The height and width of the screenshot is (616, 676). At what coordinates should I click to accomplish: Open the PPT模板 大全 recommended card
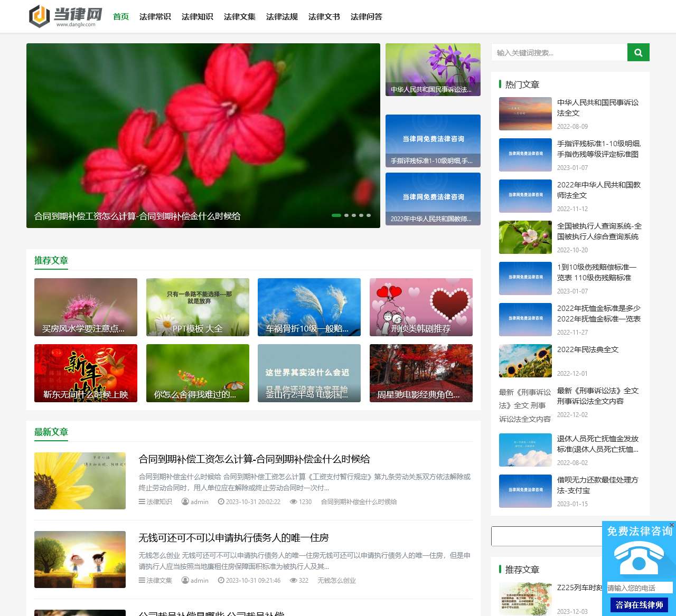pyautogui.click(x=198, y=307)
